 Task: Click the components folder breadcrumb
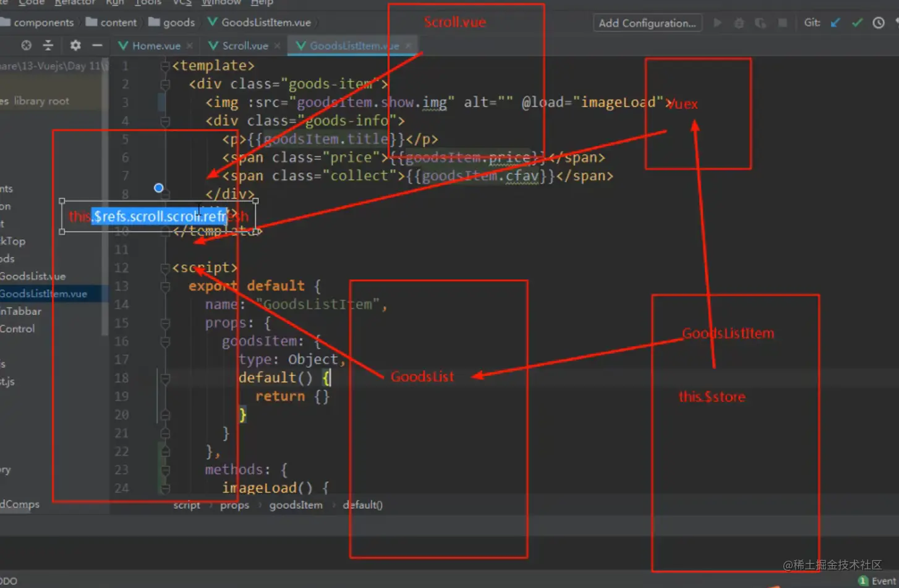point(37,23)
